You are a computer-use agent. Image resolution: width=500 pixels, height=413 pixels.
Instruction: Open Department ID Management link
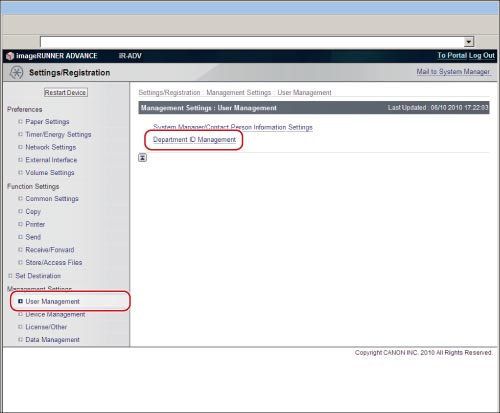194,140
